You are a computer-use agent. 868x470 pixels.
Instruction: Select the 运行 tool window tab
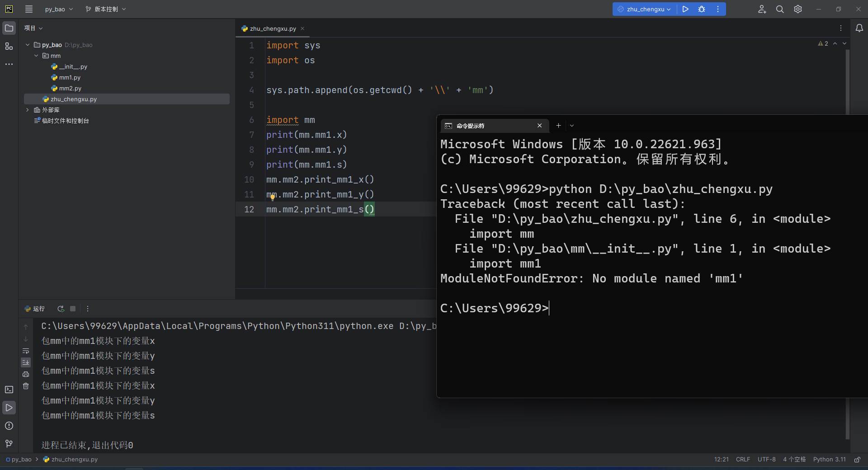point(35,309)
